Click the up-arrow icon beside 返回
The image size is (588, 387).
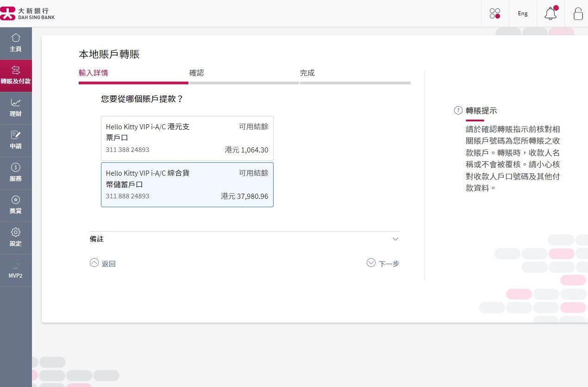(94, 263)
